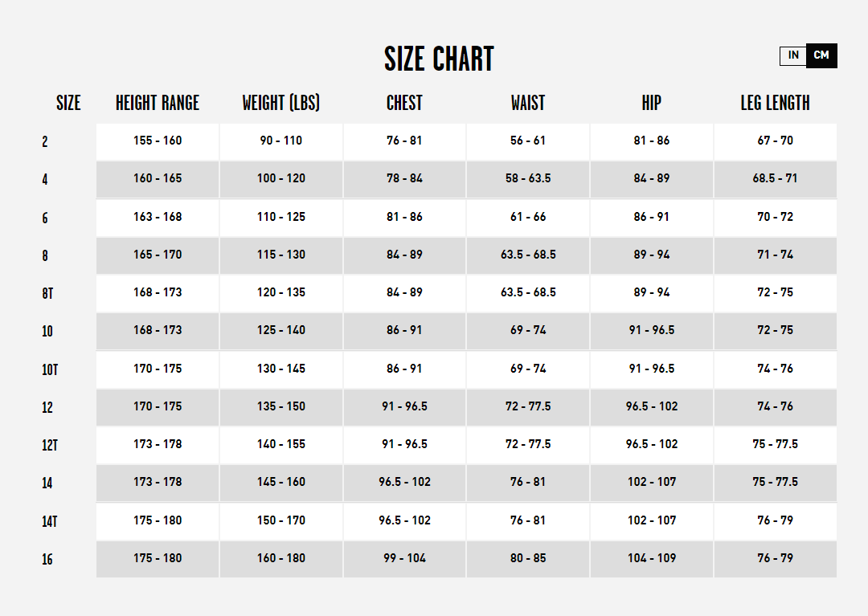
Task: Click hip cell 104 - 109
Action: coord(652,559)
